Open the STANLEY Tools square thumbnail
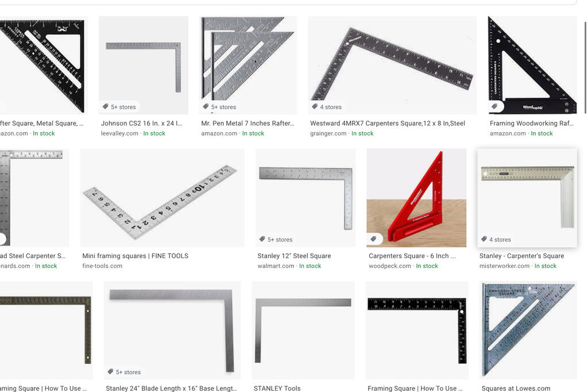This screenshot has width=588, height=392. point(303,330)
